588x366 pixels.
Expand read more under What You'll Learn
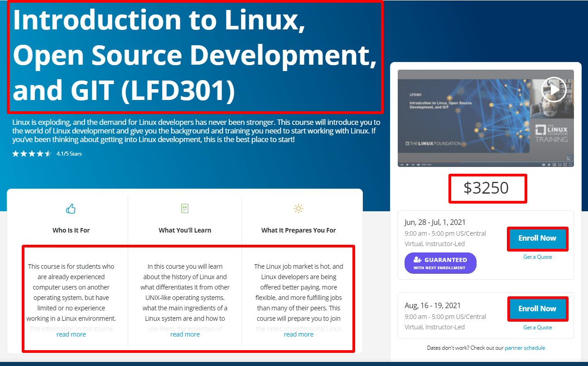coord(185,334)
